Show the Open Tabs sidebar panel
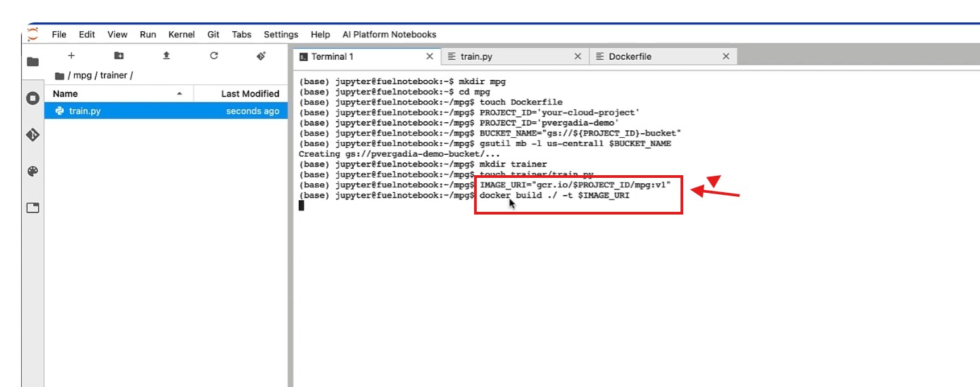 pos(33,208)
